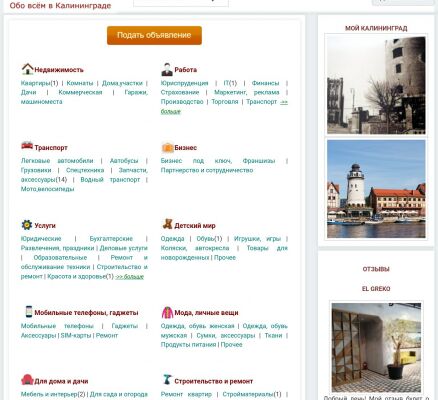Image resolution: width=438 pixels, height=400 pixels.
Task: Open Автобусы transport link
Action: (x=124, y=161)
